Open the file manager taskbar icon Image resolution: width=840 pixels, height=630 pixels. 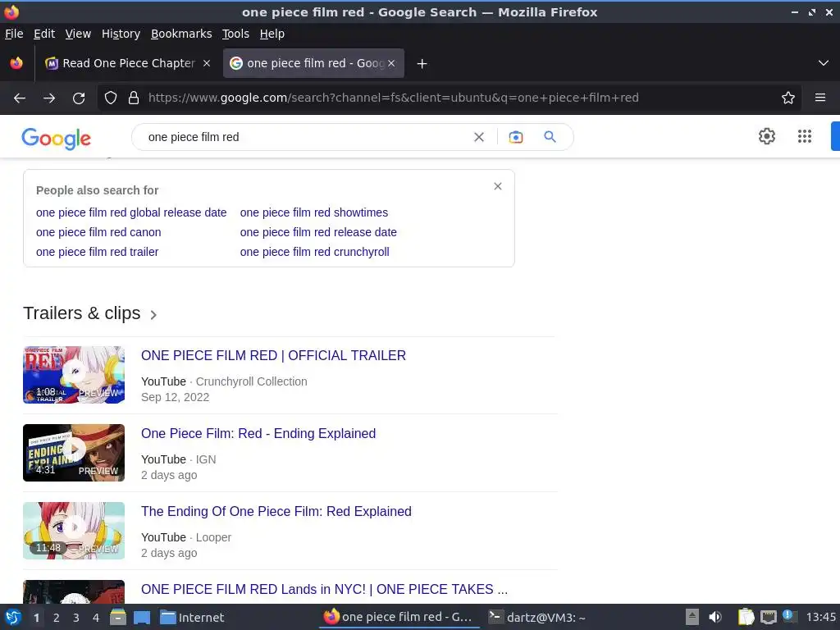(x=118, y=618)
